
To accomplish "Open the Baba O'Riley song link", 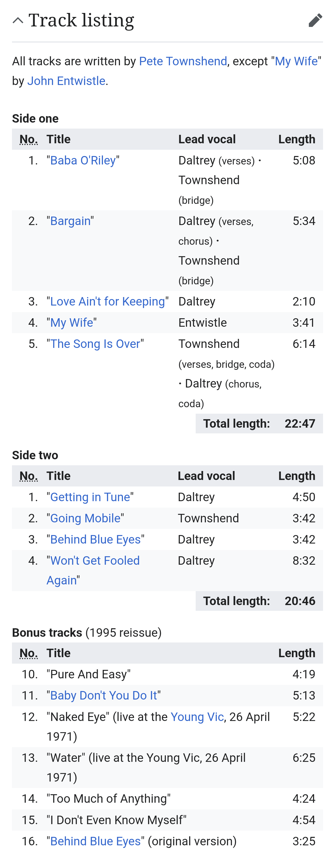I will pyautogui.click(x=83, y=160).
